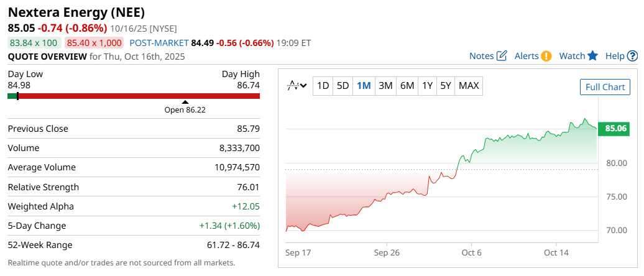
Task: Switch chart to 5D range
Action: point(343,86)
